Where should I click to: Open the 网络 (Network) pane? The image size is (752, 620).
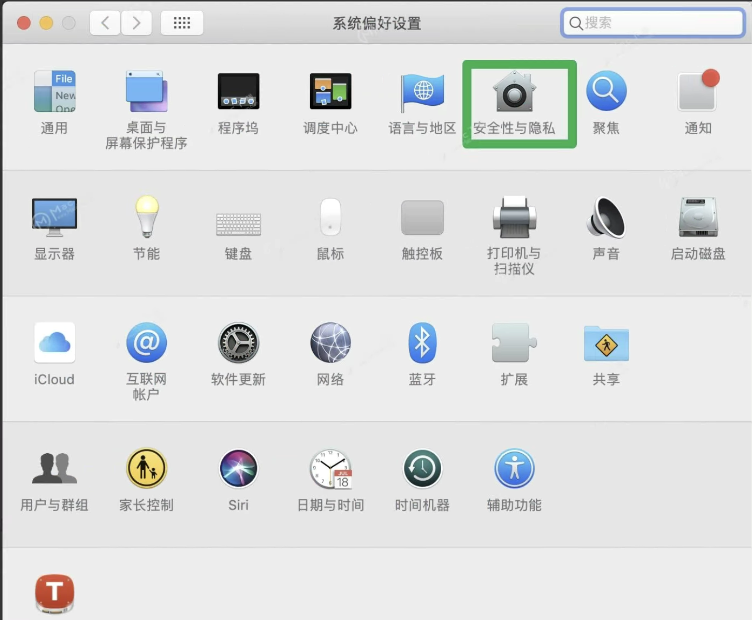[330, 343]
